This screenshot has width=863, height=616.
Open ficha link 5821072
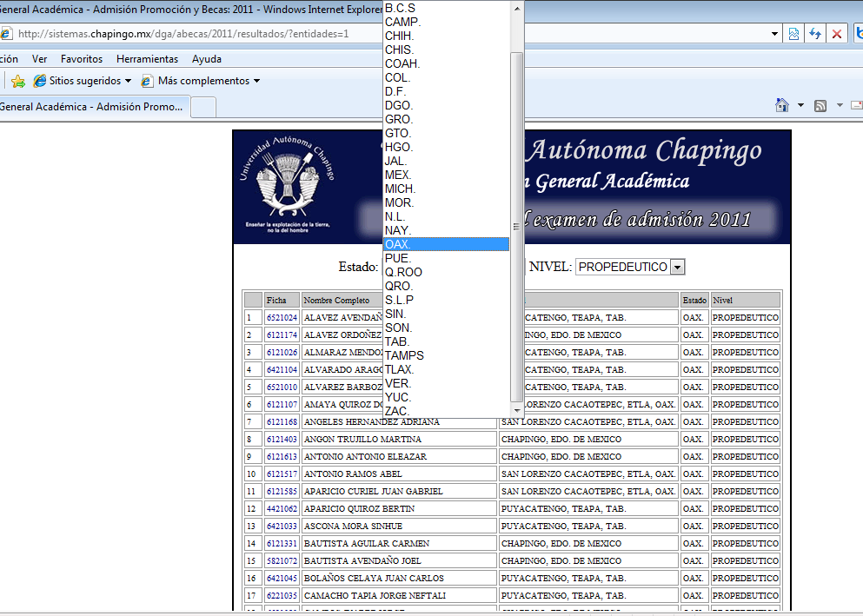click(x=282, y=561)
